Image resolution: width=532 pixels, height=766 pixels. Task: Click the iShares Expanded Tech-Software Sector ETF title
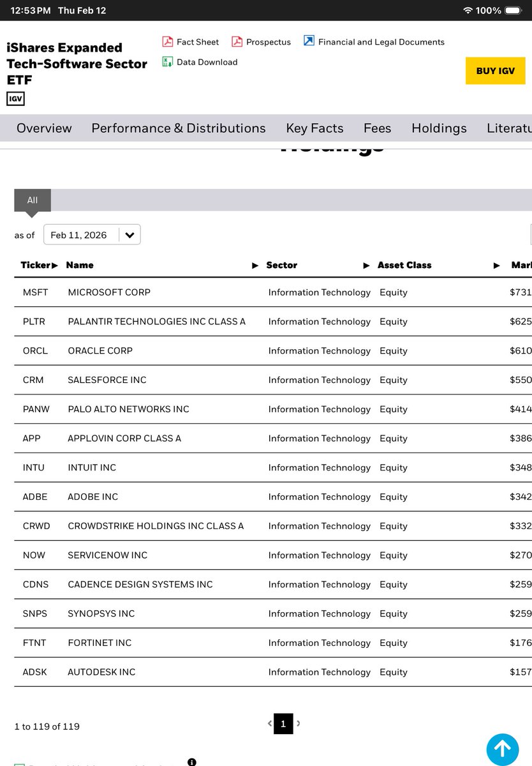77,64
